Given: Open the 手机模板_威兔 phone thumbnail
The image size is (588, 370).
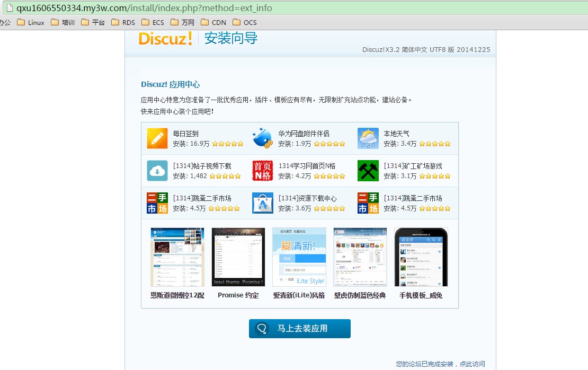Looking at the screenshot, I should (421, 257).
